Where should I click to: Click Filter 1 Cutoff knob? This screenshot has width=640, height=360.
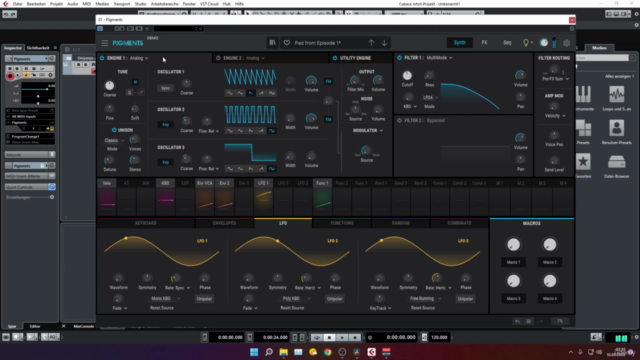pos(407,76)
